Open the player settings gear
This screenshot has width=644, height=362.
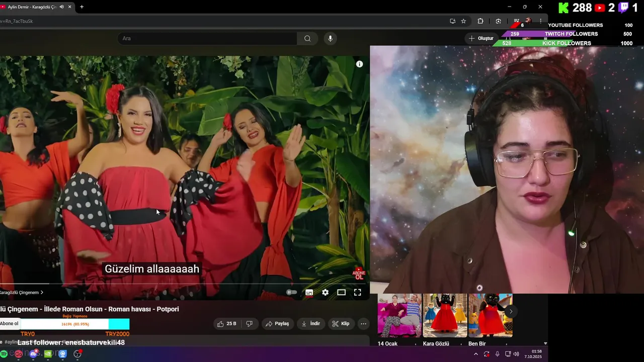[326, 292]
